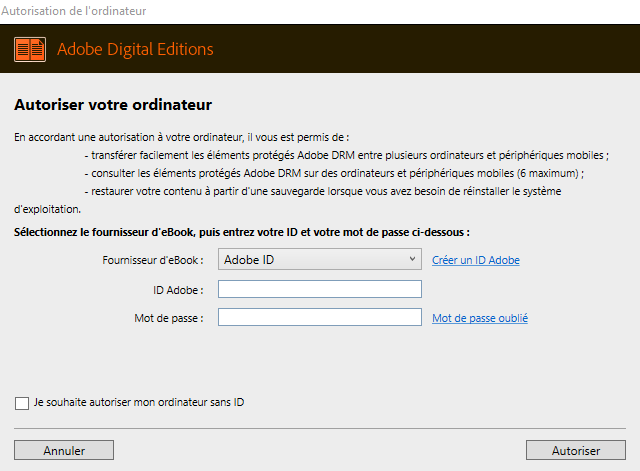
Task: Click the ID Adobe field label
Action: [178, 290]
